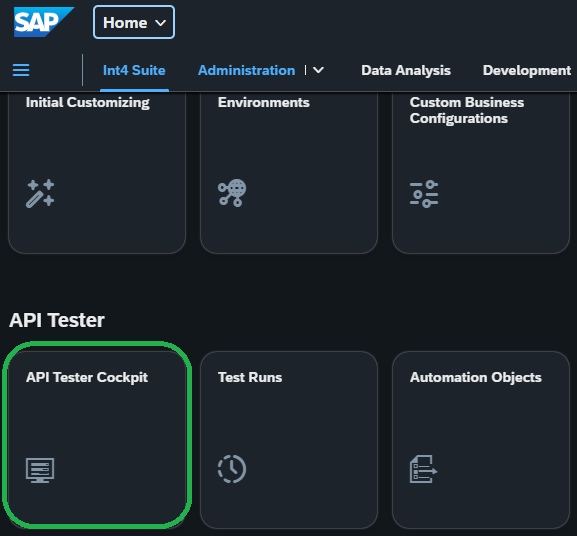577x536 pixels.
Task: Click the clock history icon on Test Runs
Action: (x=232, y=469)
